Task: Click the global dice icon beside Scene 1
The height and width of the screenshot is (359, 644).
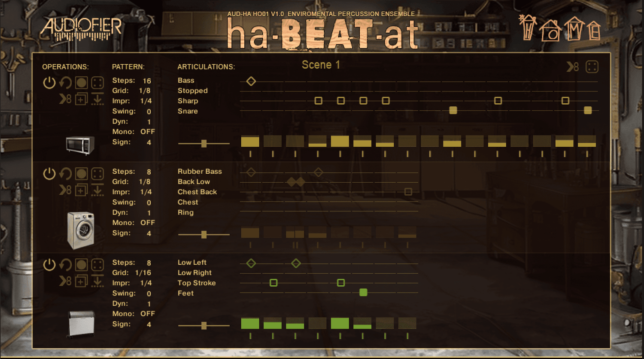Action: [592, 67]
